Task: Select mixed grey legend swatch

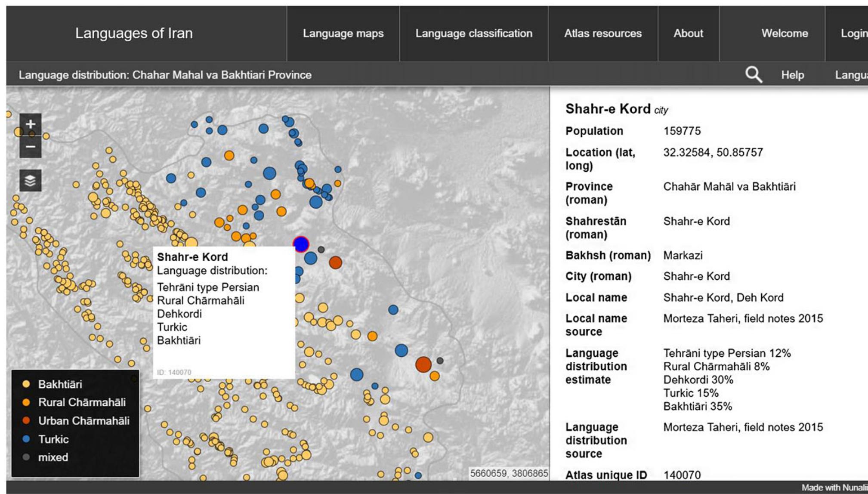Action: [x=26, y=457]
